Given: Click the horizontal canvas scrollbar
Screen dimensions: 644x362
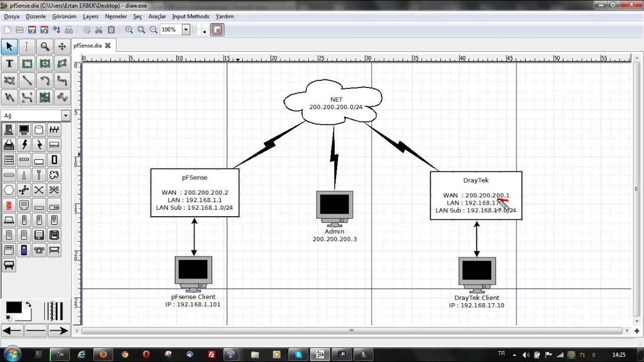Looking at the screenshot, I should [x=352, y=330].
